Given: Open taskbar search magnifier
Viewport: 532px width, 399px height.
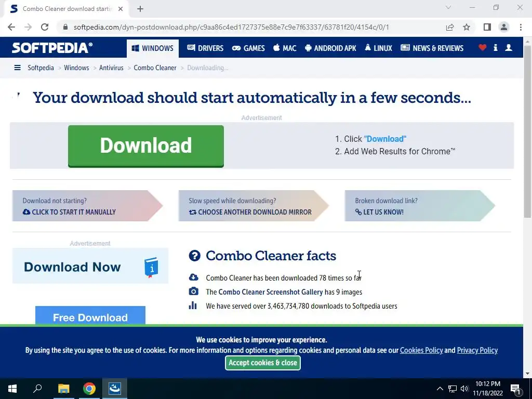Looking at the screenshot, I should pyautogui.click(x=37, y=389).
